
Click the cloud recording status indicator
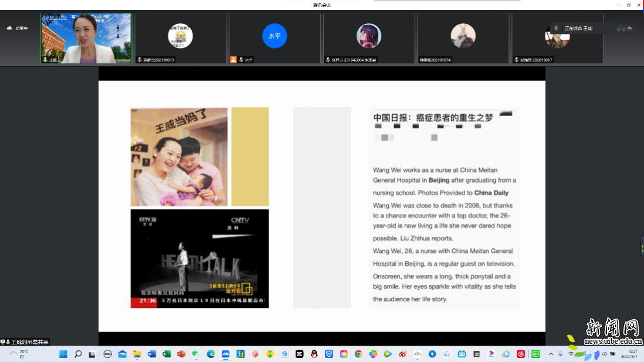point(17,28)
